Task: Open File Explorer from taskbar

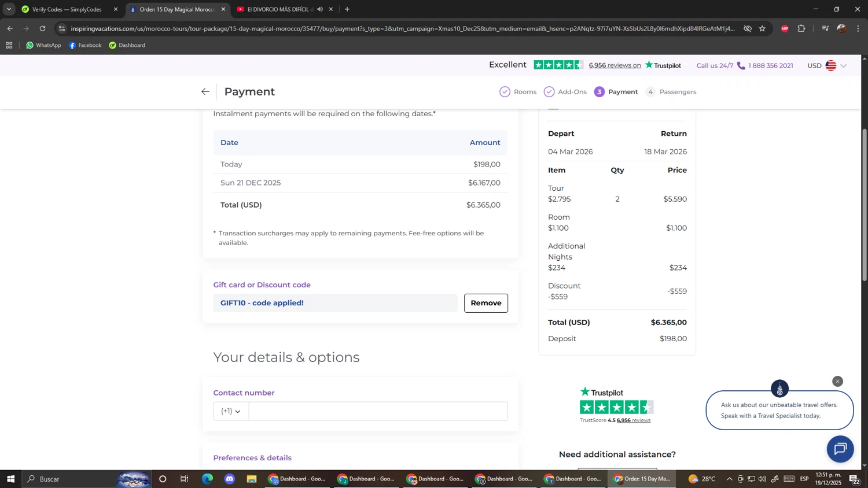Action: [x=252, y=479]
